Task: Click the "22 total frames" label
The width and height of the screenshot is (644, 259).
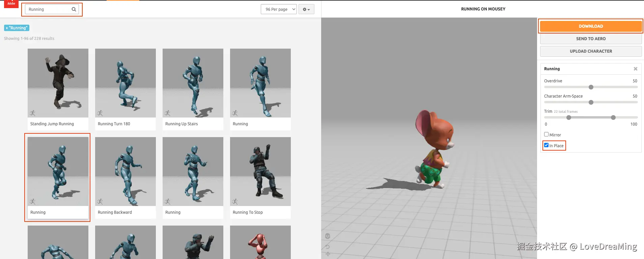Action: 566,112
